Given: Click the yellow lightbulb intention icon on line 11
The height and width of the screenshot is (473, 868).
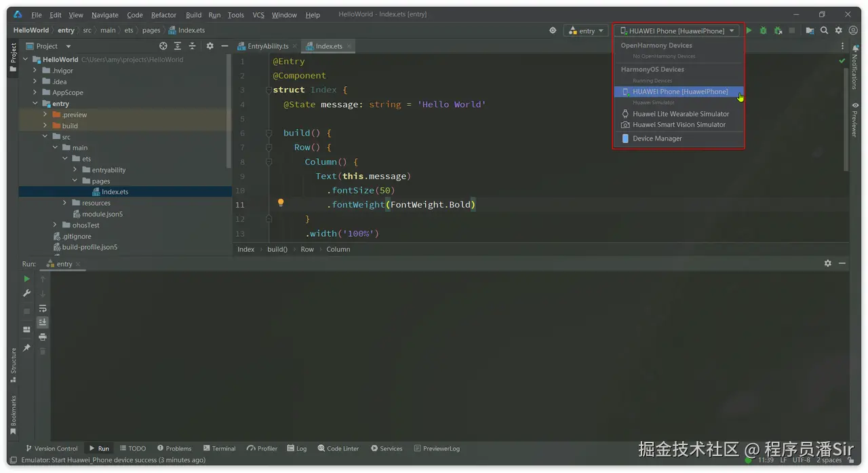Looking at the screenshot, I should point(280,203).
